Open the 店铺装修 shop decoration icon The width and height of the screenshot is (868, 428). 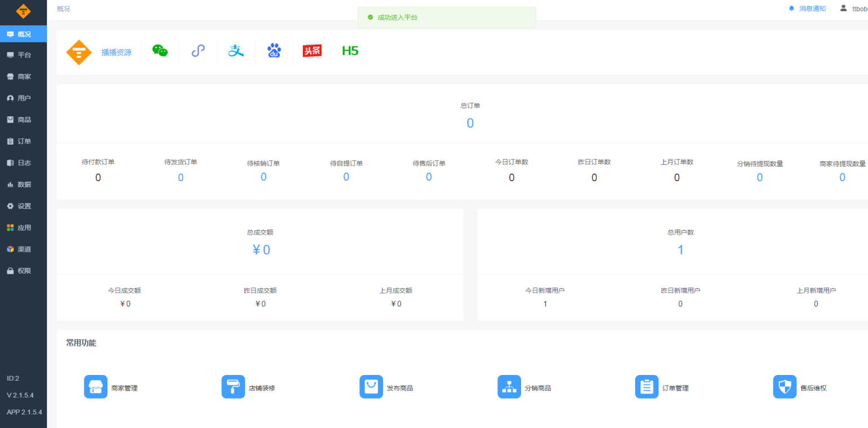pos(233,387)
